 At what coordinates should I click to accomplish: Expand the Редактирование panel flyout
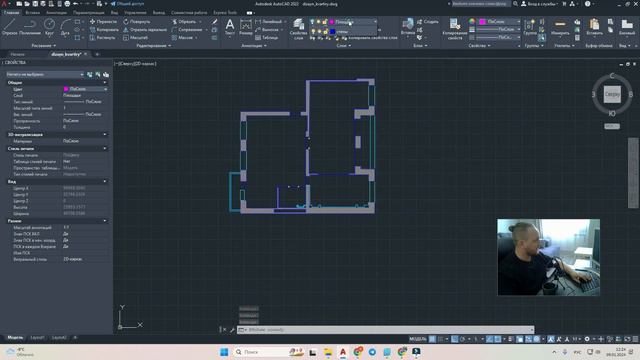pyautogui.click(x=153, y=46)
